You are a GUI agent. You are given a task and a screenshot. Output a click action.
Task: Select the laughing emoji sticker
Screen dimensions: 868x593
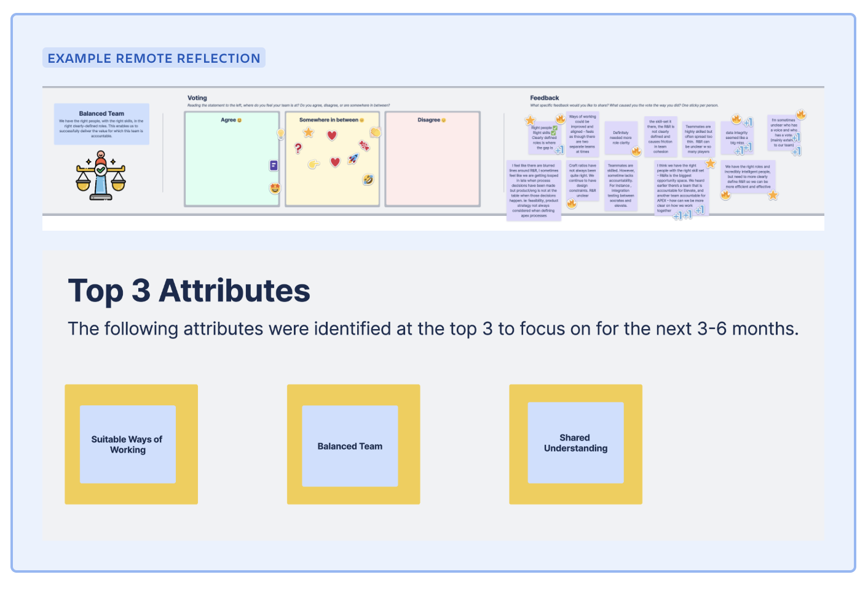368,180
